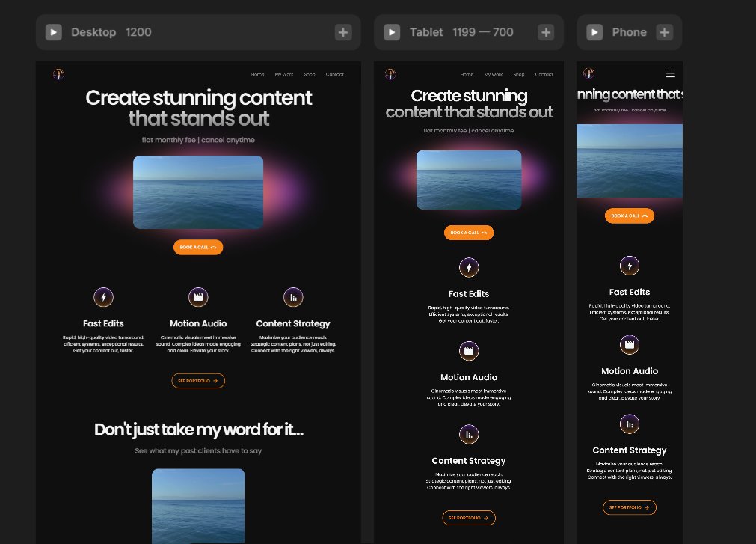Viewport: 756px width, 544px height.
Task: Select 'See what my past clients' subtitle
Action: [198, 451]
